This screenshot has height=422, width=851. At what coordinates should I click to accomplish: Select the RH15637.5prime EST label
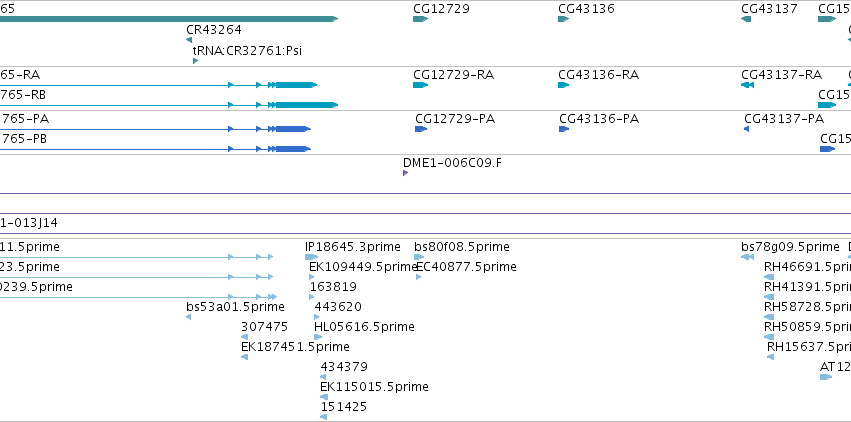click(x=809, y=347)
